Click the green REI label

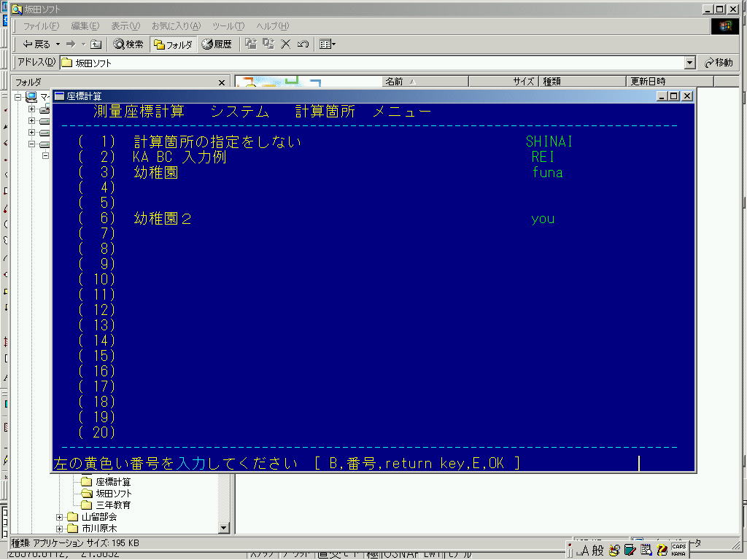(x=543, y=157)
